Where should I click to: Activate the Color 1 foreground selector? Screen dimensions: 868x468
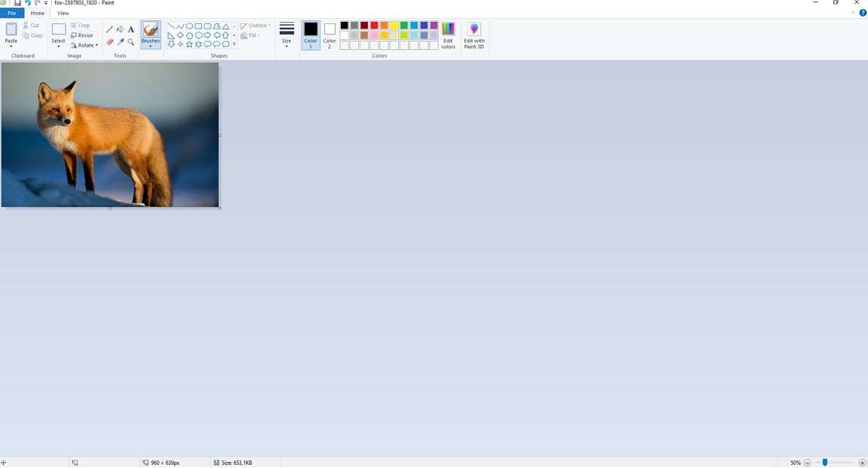tap(311, 35)
